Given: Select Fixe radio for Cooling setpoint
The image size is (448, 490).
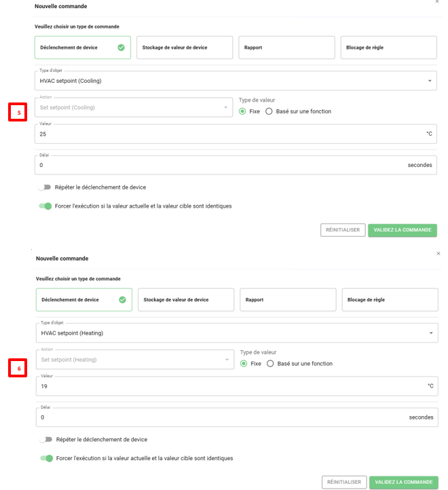Looking at the screenshot, I should coord(243,111).
